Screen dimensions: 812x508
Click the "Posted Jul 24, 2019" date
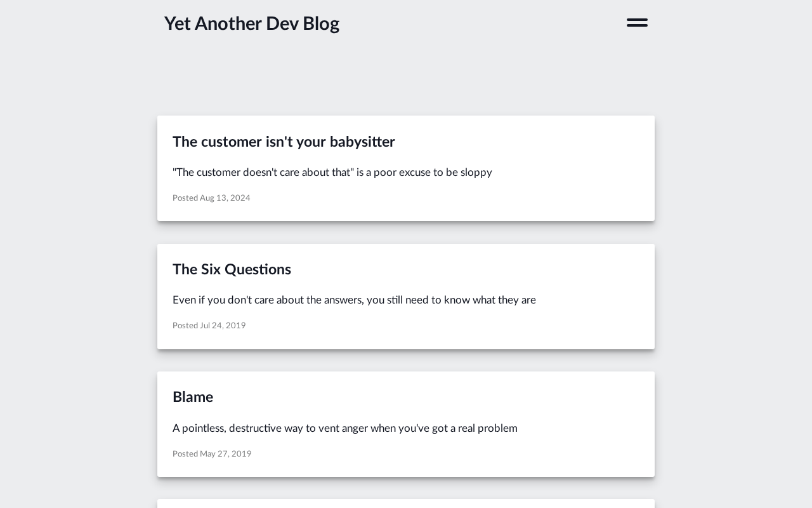coord(209,326)
